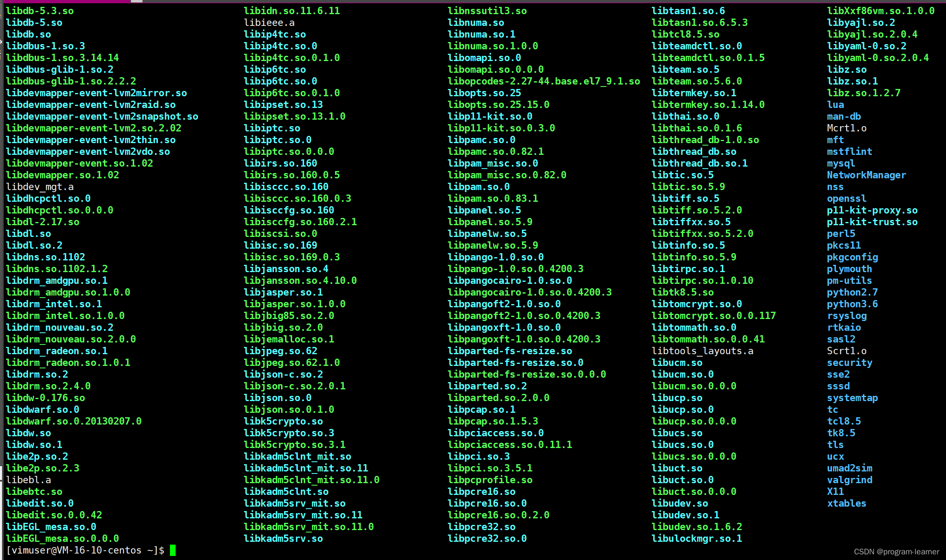946x560 pixels.
Task: Click libpcre32.so.0 entry
Action: click(x=487, y=539)
